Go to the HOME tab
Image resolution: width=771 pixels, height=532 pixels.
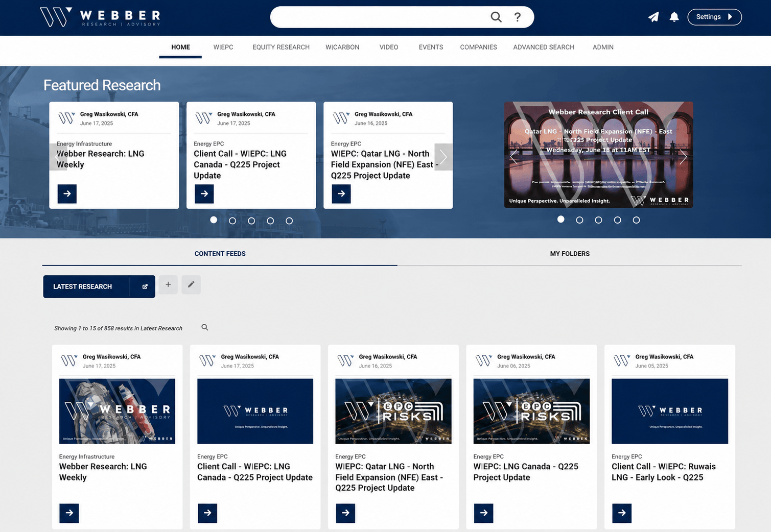pos(180,47)
